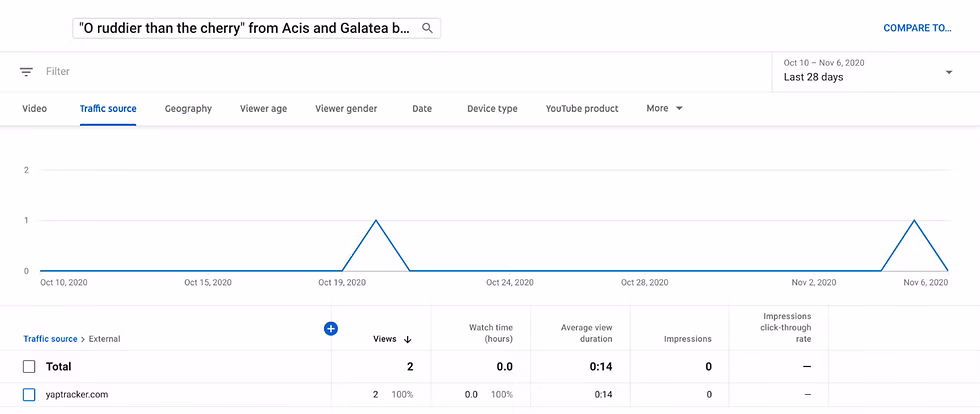The image size is (980, 414).
Task: Open the Viewer age tab
Action: [x=263, y=108]
